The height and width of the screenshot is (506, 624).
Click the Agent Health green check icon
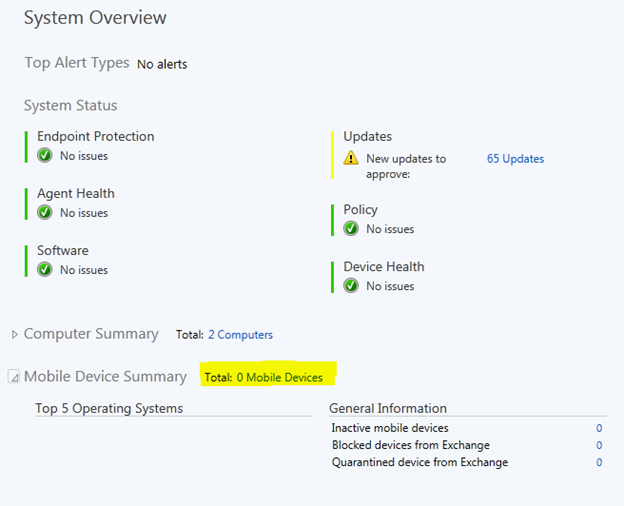click(44, 213)
